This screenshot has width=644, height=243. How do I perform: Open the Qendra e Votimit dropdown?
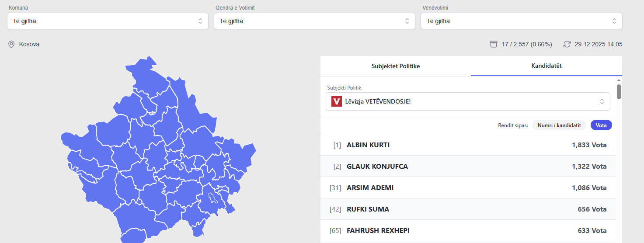[314, 21]
